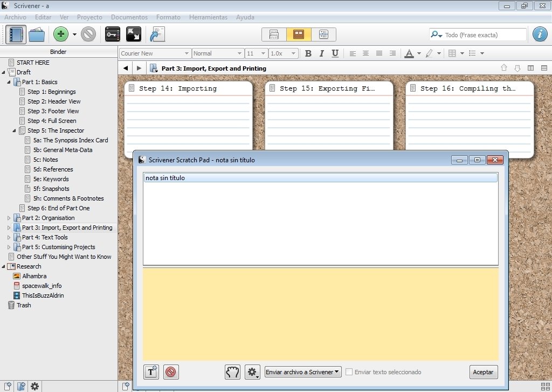Open the Inspector blue info icon
This screenshot has width=552, height=392.
(540, 34)
